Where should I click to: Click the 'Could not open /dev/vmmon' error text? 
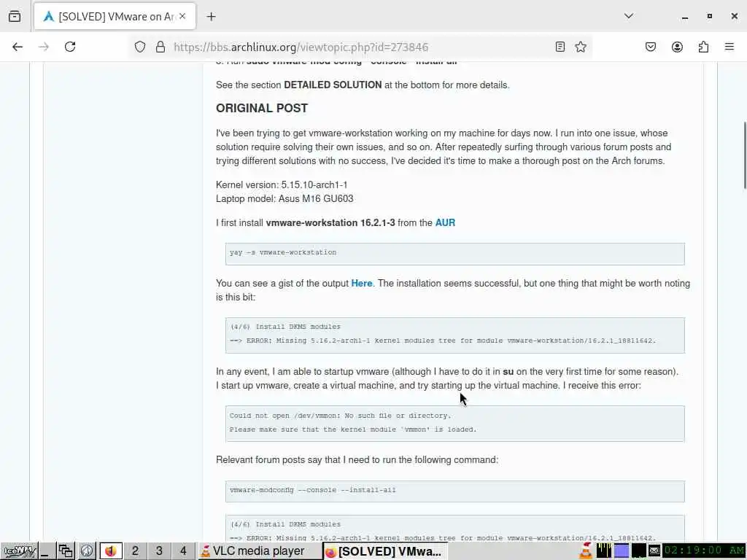pos(340,415)
